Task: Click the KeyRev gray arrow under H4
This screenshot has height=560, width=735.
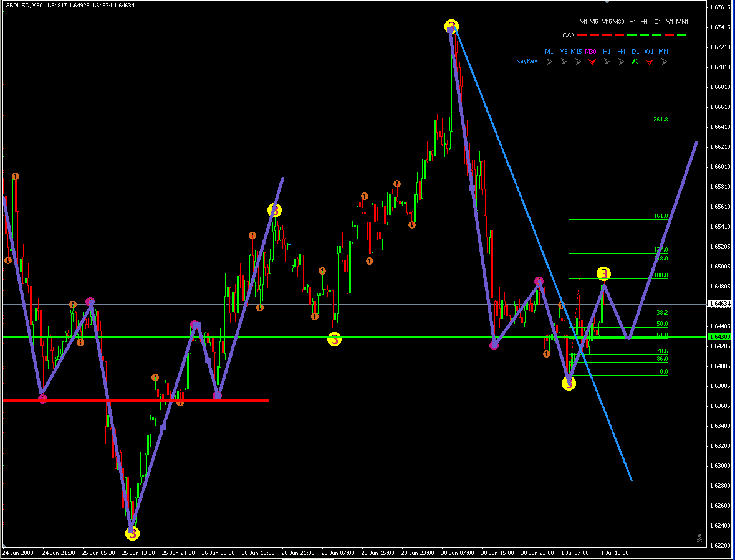Action: [621, 61]
